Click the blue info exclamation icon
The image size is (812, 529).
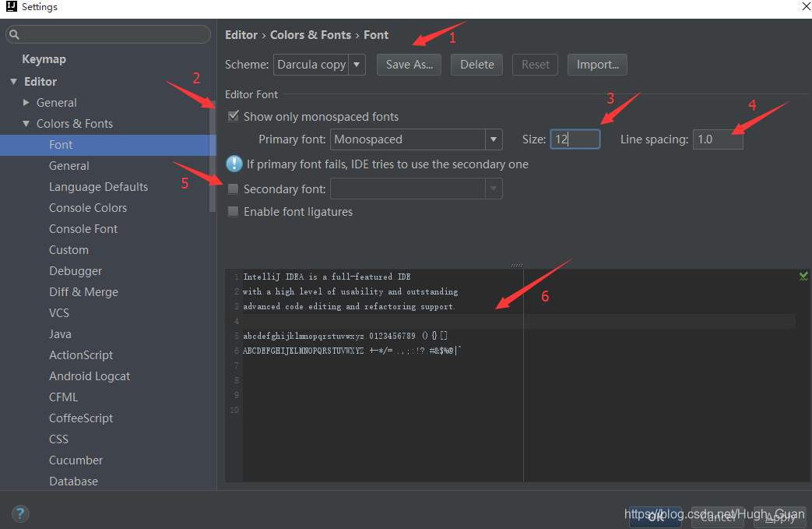(234, 164)
